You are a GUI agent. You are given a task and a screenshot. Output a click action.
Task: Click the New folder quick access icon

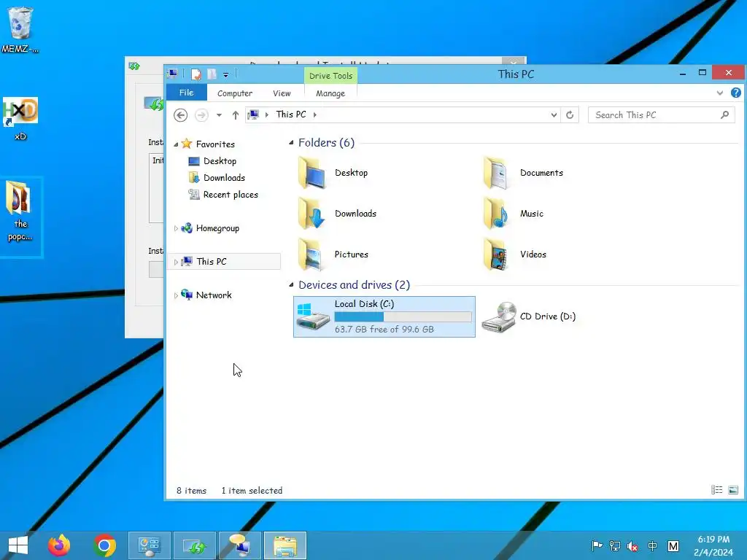click(x=212, y=74)
